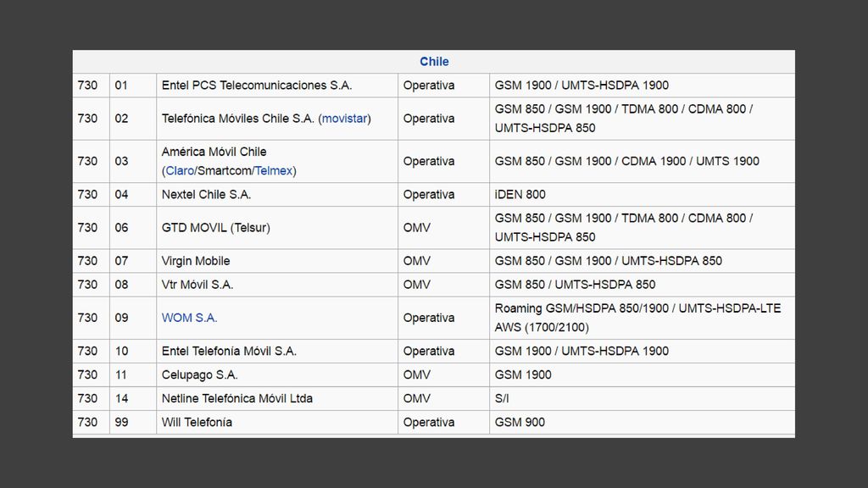Click code '10' cell
The image size is (868, 488).
point(133,351)
